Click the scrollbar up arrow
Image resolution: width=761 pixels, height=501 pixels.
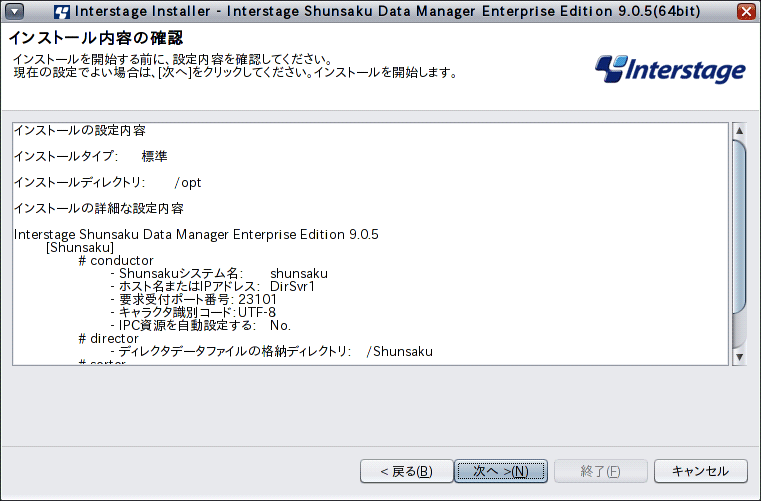tap(739, 130)
